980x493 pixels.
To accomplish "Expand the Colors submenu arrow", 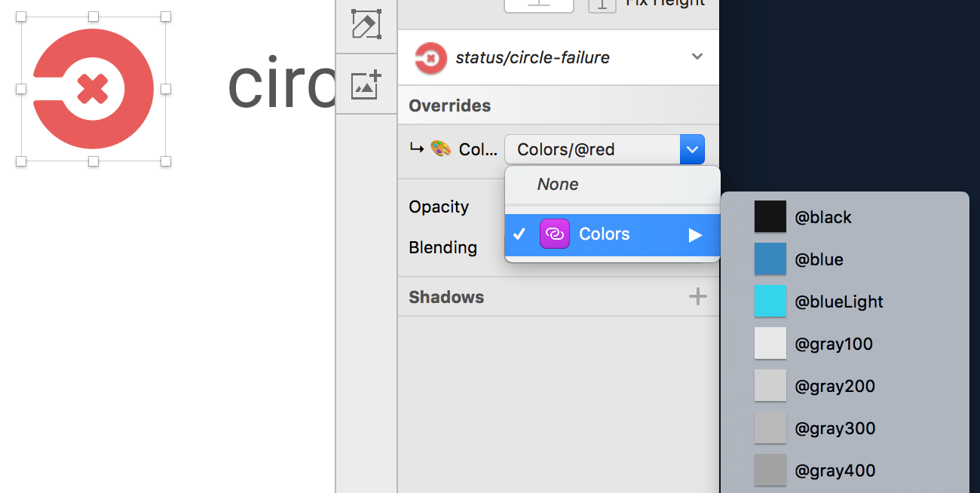I will click(695, 234).
